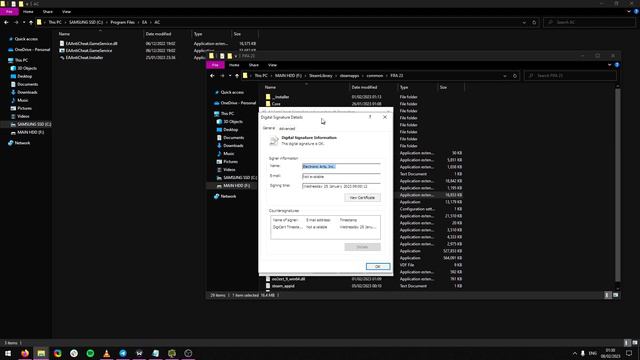Switch FIFA 23 window to large icons view
Viewport: 640px width, 360px height.
pos(616,295)
